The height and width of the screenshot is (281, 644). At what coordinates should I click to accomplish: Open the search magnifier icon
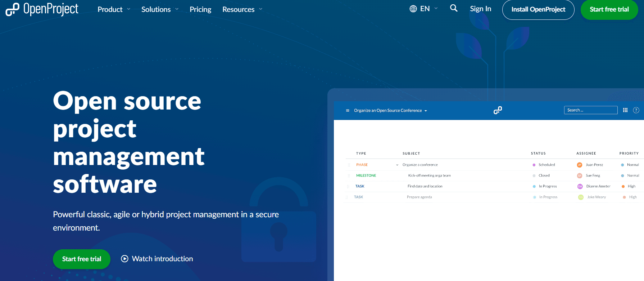click(x=454, y=8)
